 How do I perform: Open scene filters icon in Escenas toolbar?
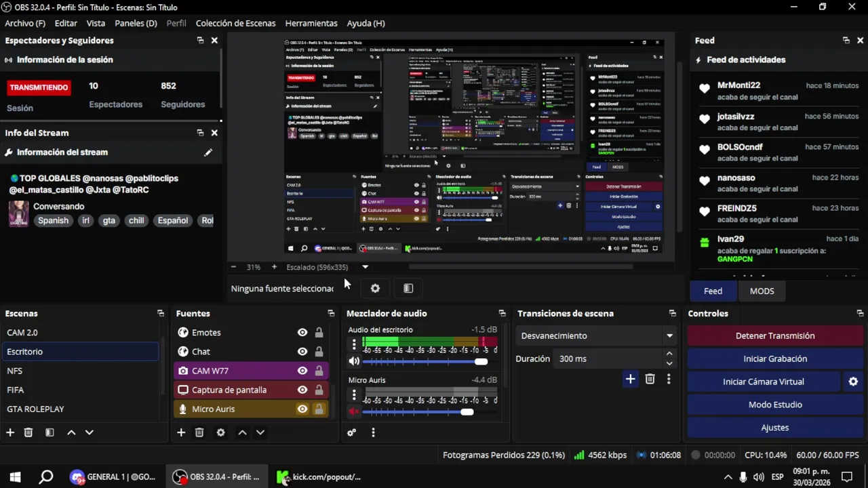[50, 432]
